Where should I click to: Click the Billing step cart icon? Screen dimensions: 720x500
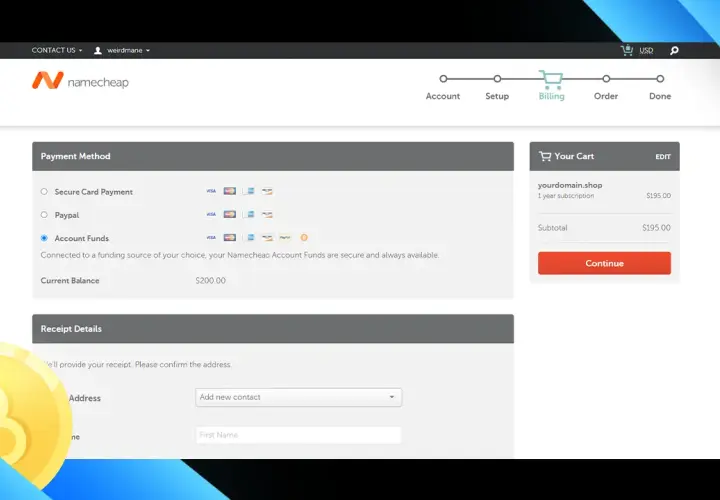click(551, 79)
